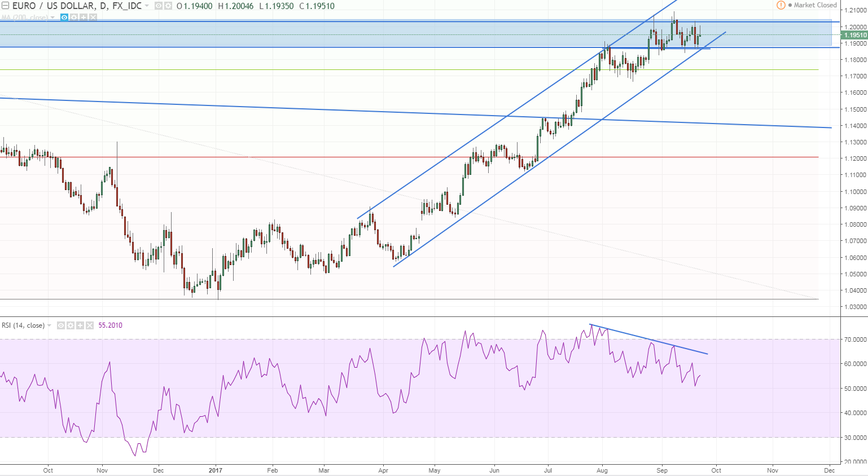Image resolution: width=868 pixels, height=476 pixels.
Task: Click Oct label at time axis left
Action: pyautogui.click(x=48, y=470)
